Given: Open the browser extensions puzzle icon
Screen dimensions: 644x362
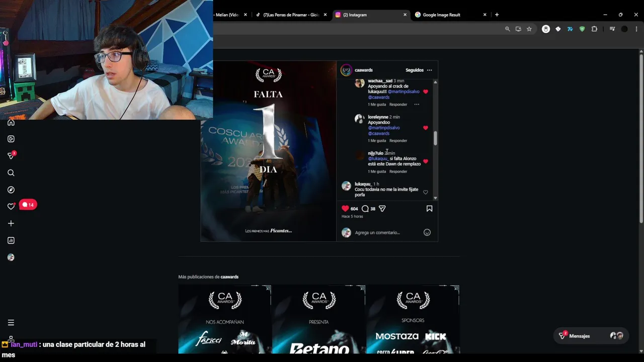Looking at the screenshot, I should click(594, 29).
